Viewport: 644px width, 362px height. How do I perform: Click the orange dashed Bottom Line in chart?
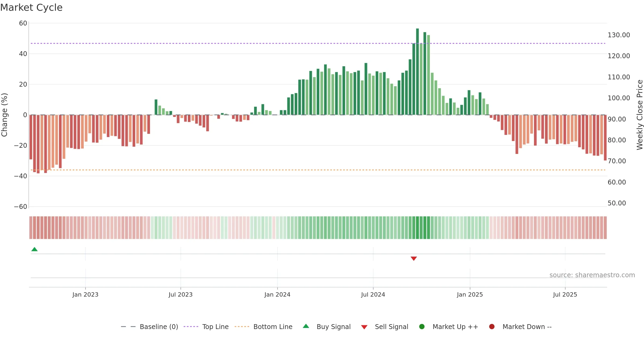318,170
